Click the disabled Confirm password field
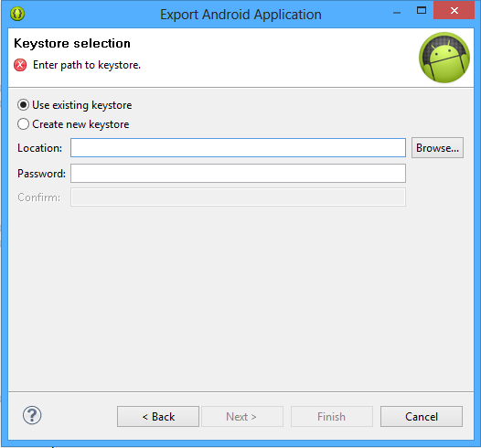This screenshot has height=448, width=481. pyautogui.click(x=238, y=197)
